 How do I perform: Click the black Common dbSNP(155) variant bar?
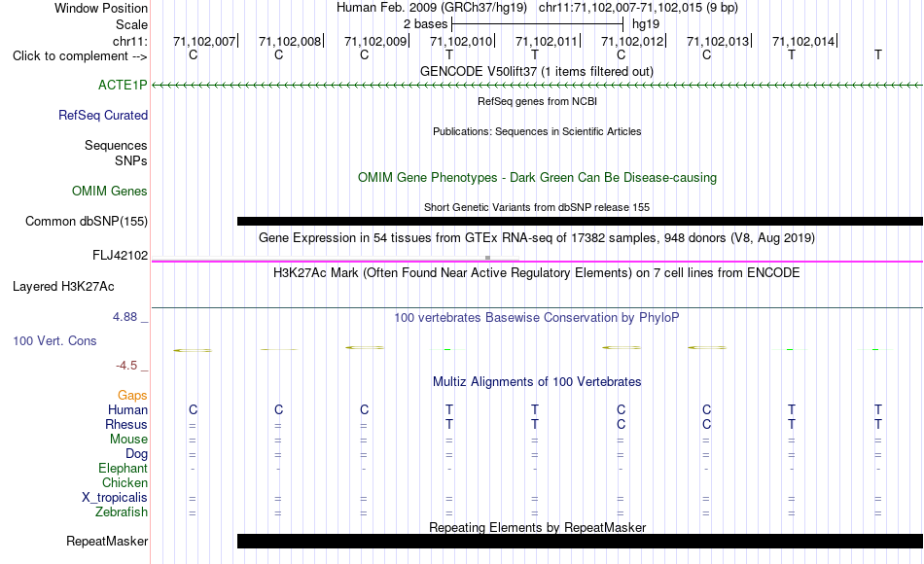[580, 221]
